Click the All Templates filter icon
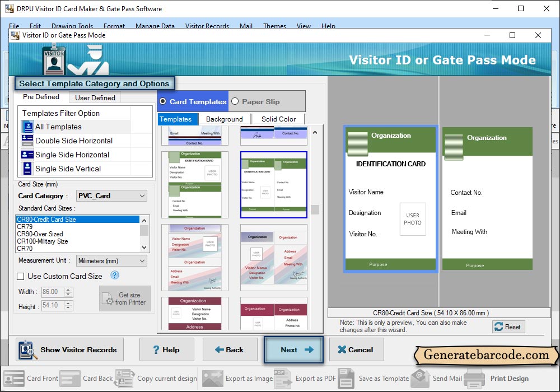This screenshot has width=560, height=392. tap(27, 127)
